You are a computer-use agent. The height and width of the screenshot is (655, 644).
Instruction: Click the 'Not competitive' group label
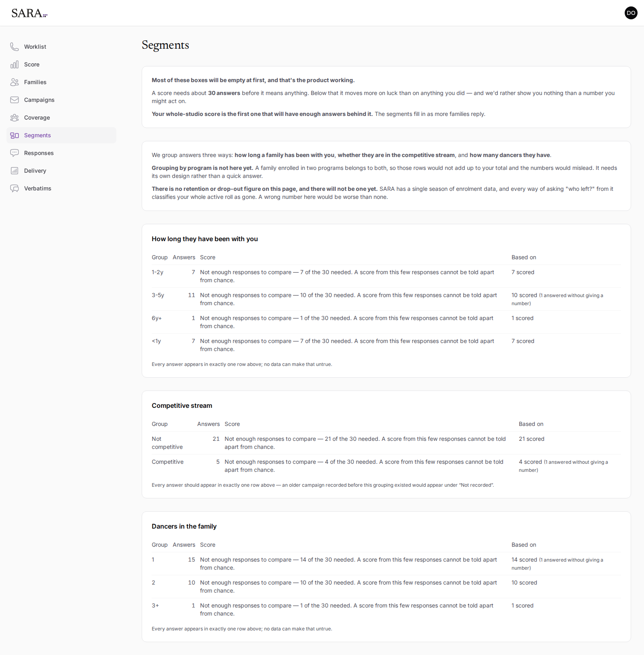[x=167, y=443]
